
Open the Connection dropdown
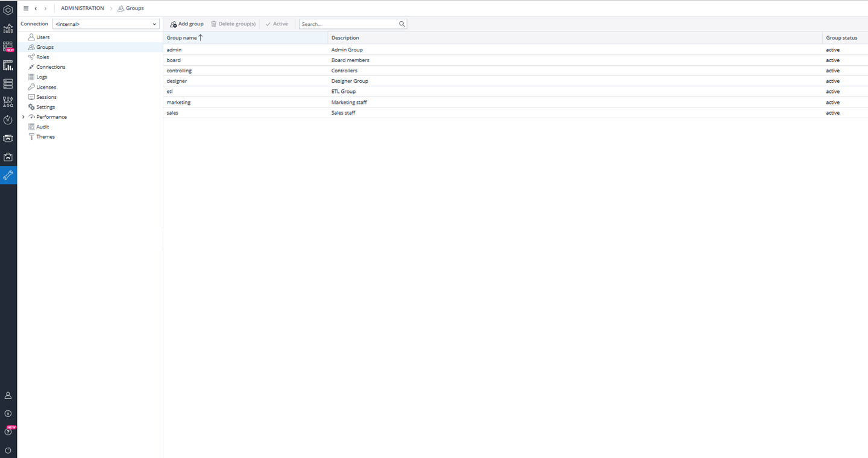click(x=105, y=24)
